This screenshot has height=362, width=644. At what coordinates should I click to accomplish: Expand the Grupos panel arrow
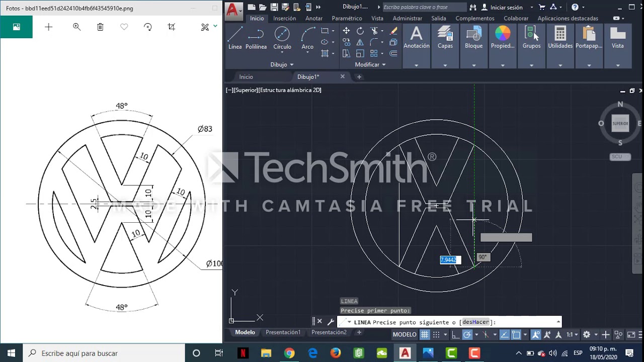pos(531,65)
